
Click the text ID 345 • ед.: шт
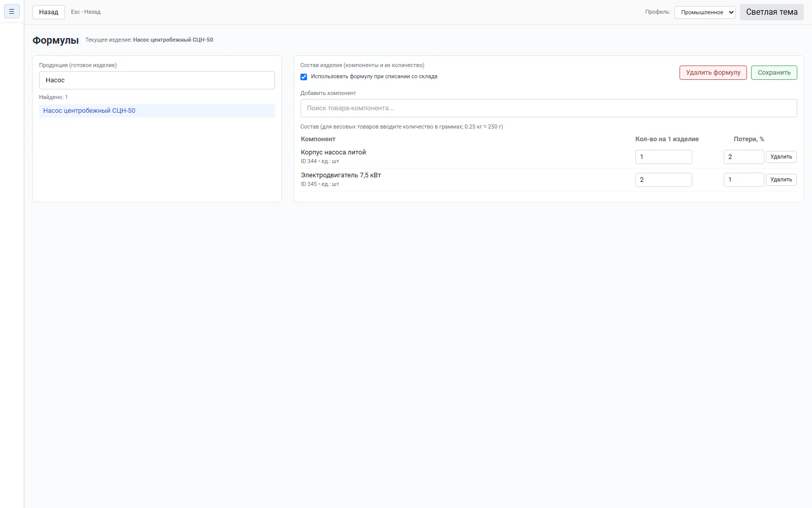(x=320, y=184)
